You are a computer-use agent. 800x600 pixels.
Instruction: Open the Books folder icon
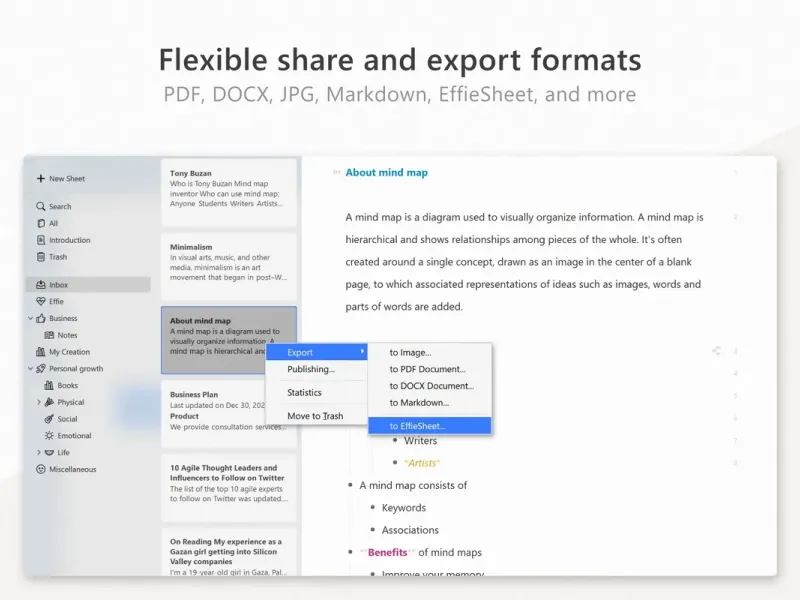pyautogui.click(x=49, y=385)
